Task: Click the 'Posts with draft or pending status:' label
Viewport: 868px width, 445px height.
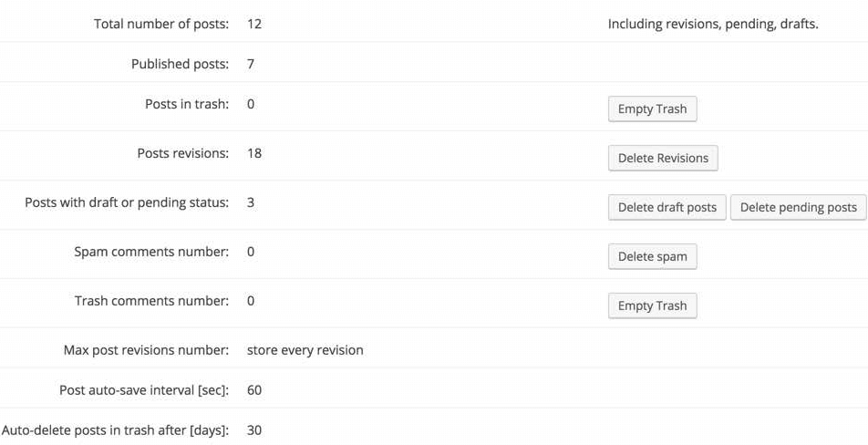Action: (x=127, y=202)
